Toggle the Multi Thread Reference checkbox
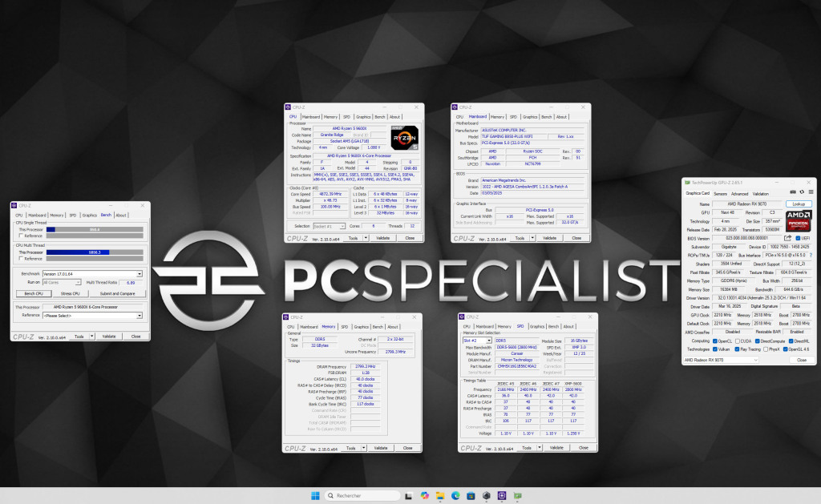Image resolution: width=821 pixels, height=504 pixels. coord(21,259)
